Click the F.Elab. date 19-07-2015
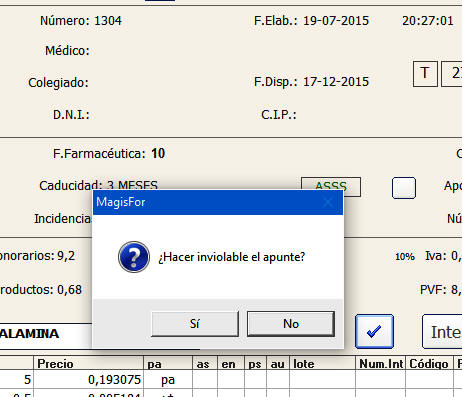The height and width of the screenshot is (397, 462). pyautogui.click(x=336, y=21)
